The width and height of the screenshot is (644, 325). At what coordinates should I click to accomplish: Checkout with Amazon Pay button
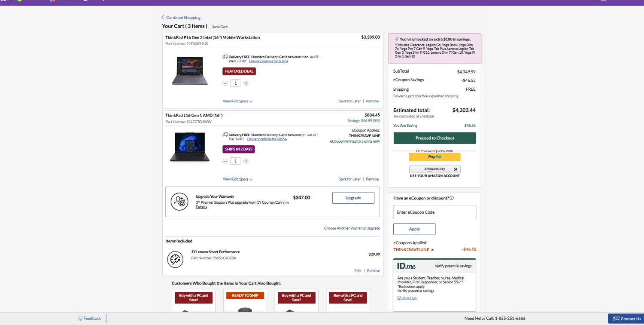pyautogui.click(x=435, y=169)
